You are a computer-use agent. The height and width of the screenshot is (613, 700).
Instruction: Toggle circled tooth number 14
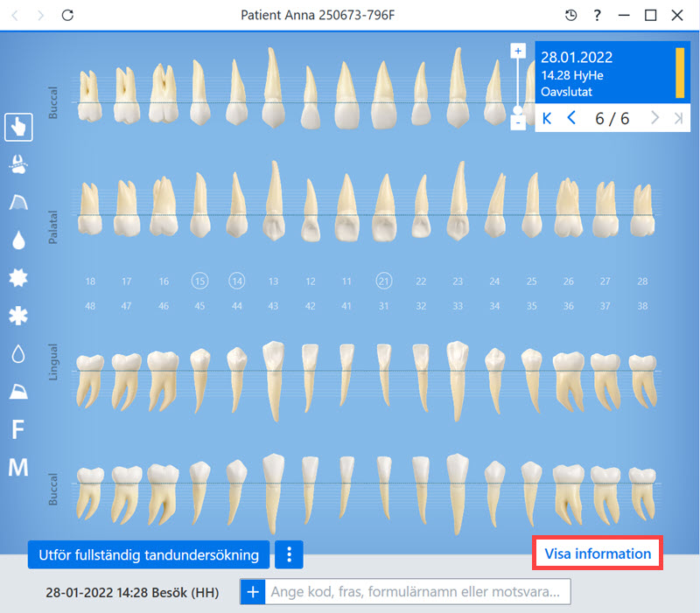pos(237,281)
